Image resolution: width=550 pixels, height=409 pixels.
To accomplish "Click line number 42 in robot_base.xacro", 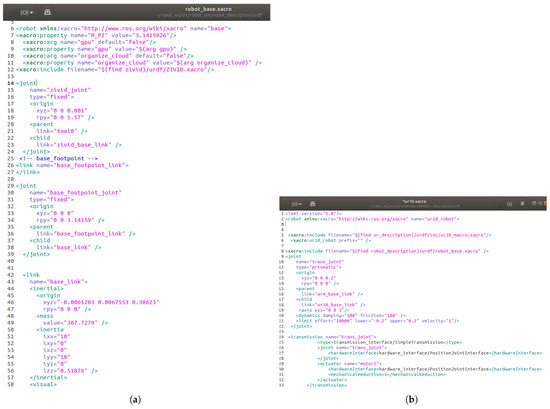I will point(11,275).
